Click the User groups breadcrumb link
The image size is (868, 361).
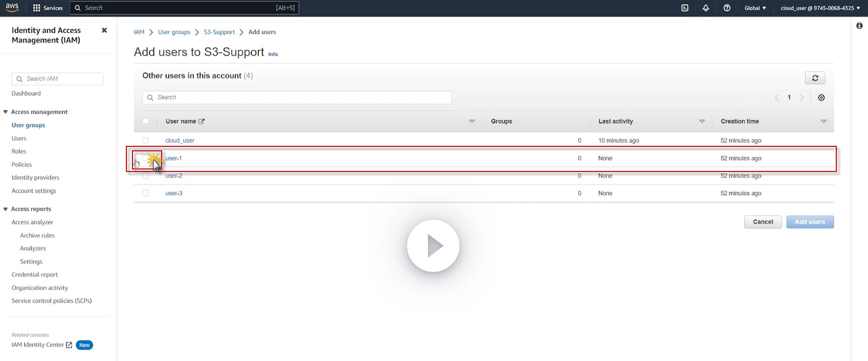point(174,32)
